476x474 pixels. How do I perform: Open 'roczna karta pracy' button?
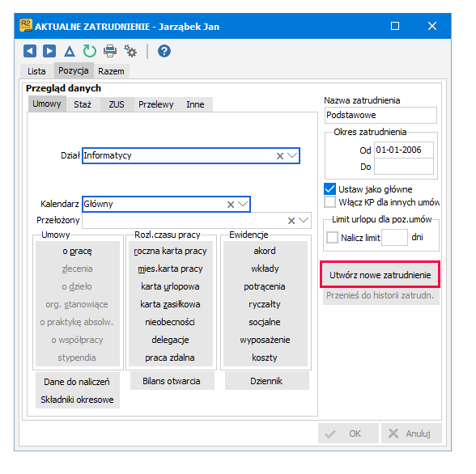pyautogui.click(x=170, y=251)
